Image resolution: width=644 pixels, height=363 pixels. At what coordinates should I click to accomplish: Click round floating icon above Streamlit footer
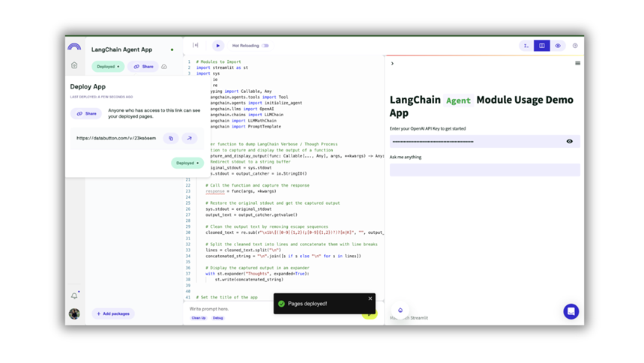pyautogui.click(x=400, y=310)
